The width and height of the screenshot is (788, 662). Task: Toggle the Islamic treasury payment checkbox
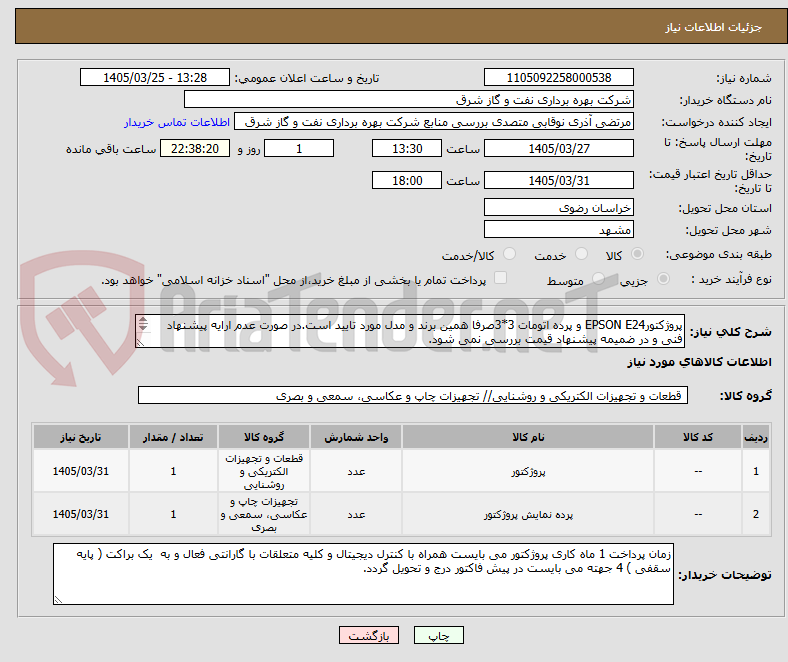tap(501, 278)
